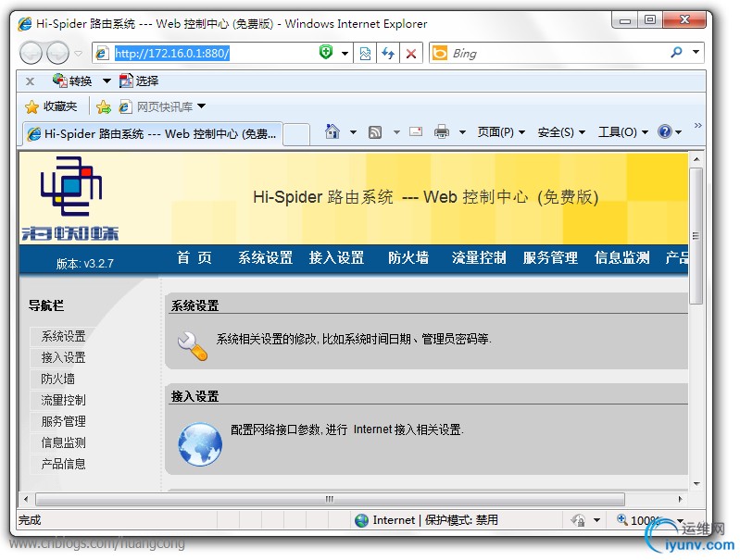Click 系统设置 in the blue navigation bar

265,257
